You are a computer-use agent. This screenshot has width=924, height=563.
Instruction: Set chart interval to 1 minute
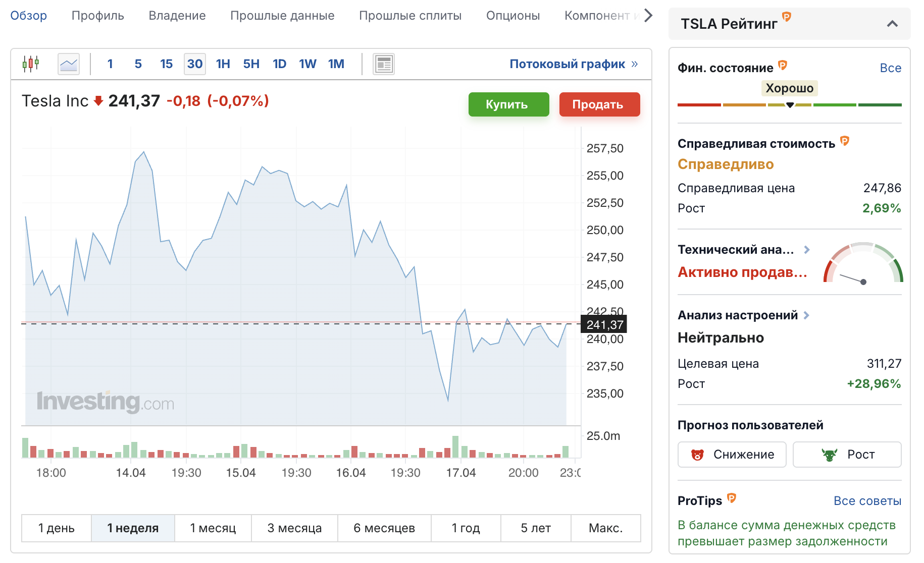click(x=110, y=64)
